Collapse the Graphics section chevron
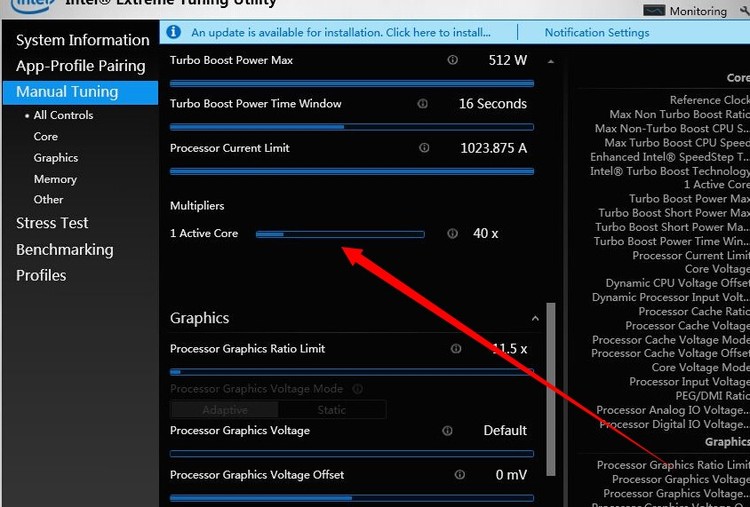The height and width of the screenshot is (507, 750). point(535,318)
